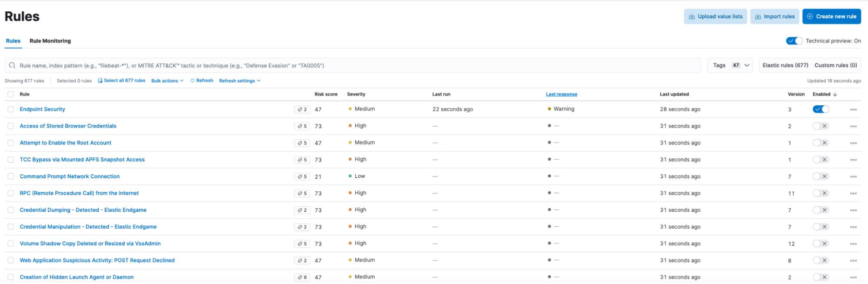
Task: Open the Tags filter dropdown
Action: click(x=730, y=65)
